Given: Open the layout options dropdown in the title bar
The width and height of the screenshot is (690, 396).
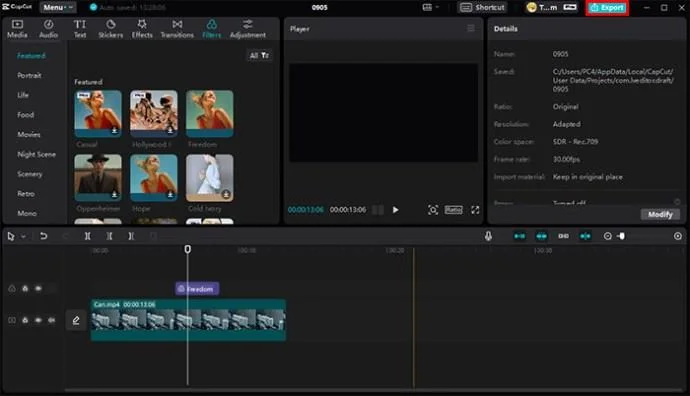Looking at the screenshot, I should 431,7.
